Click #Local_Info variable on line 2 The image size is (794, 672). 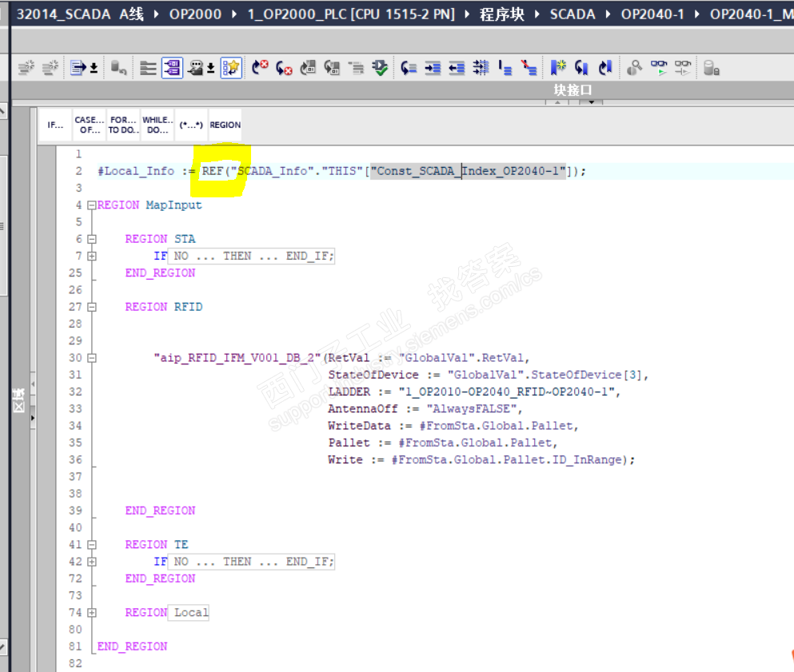[136, 171]
